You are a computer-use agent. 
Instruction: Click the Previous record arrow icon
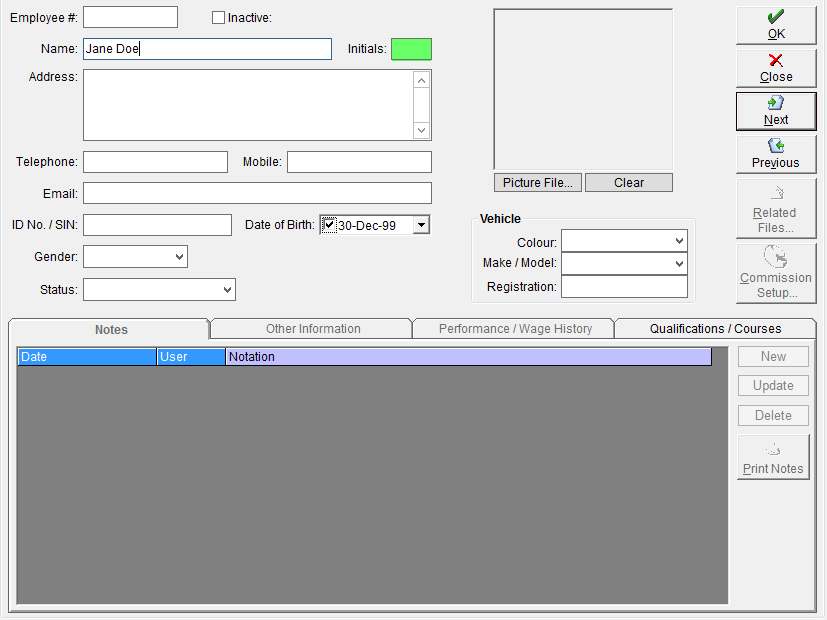pos(775,146)
